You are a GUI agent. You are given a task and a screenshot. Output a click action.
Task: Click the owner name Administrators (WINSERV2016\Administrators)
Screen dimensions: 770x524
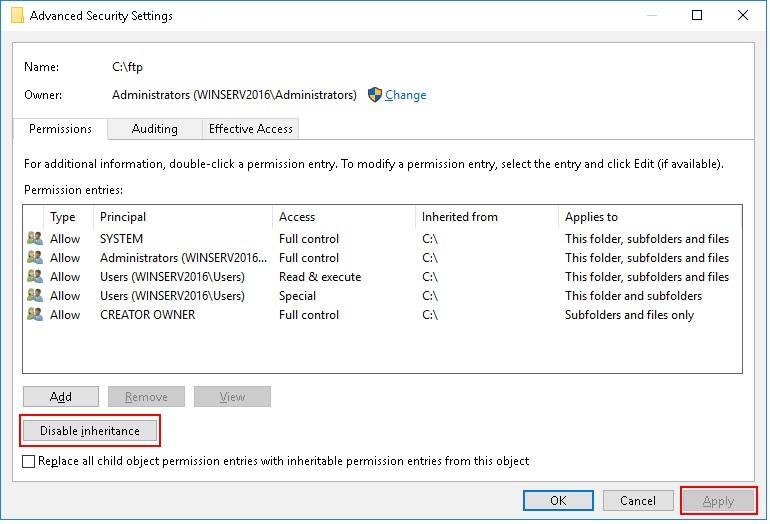tap(234, 95)
